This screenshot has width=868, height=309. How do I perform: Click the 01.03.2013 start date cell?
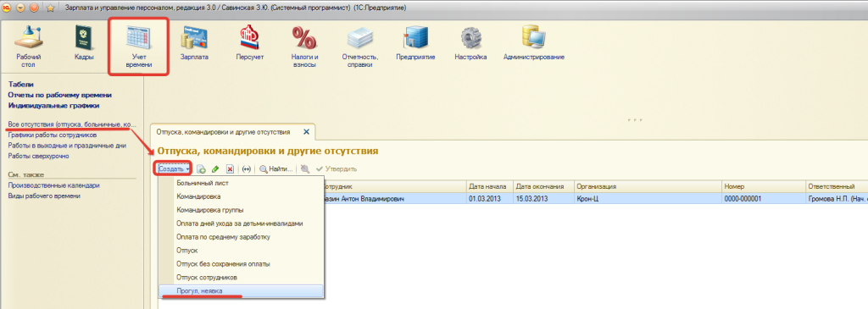pos(490,198)
